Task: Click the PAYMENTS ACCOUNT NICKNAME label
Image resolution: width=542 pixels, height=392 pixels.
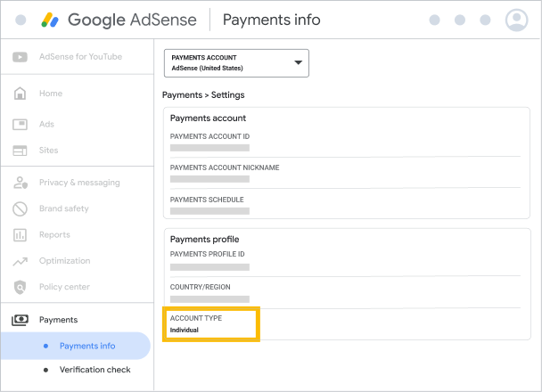Action: [x=225, y=167]
